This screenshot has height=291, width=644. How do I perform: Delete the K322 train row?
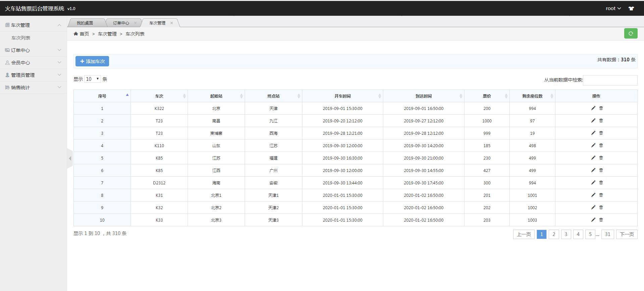(x=601, y=108)
